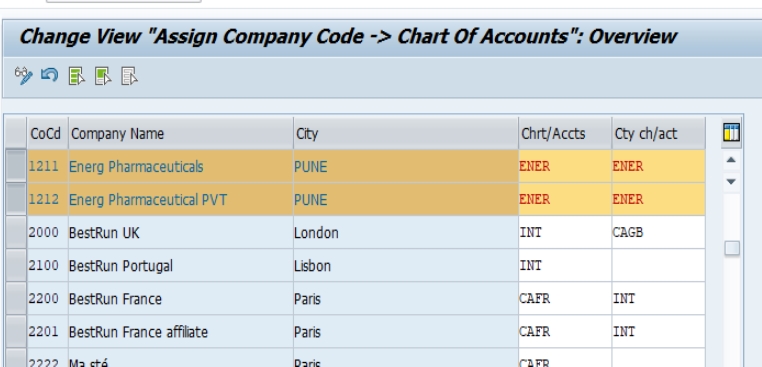Click vertical scrollbar thumb of table
This screenshot has width=762, height=367.
732,248
